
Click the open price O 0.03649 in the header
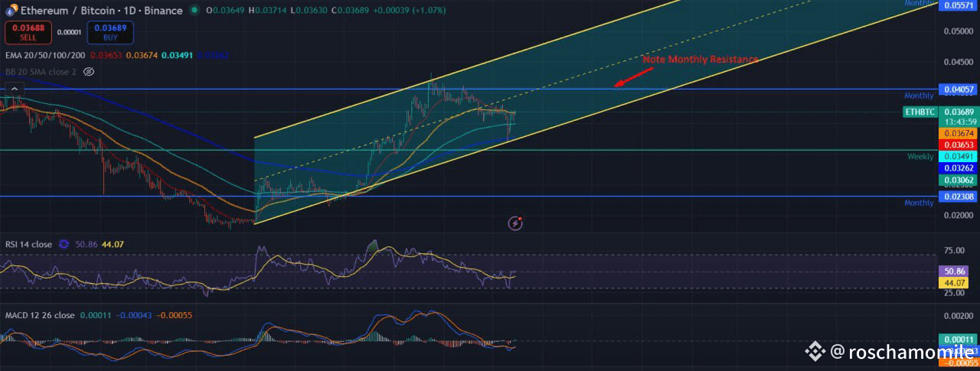tap(225, 11)
